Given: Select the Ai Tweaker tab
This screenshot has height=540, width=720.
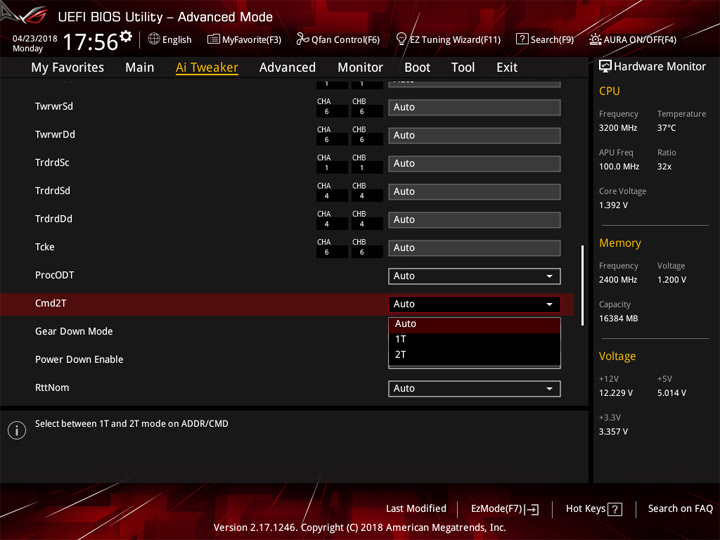Looking at the screenshot, I should 207,68.
